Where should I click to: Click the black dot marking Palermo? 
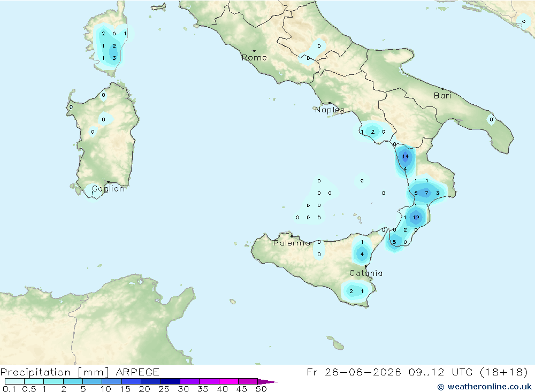pos(292,236)
